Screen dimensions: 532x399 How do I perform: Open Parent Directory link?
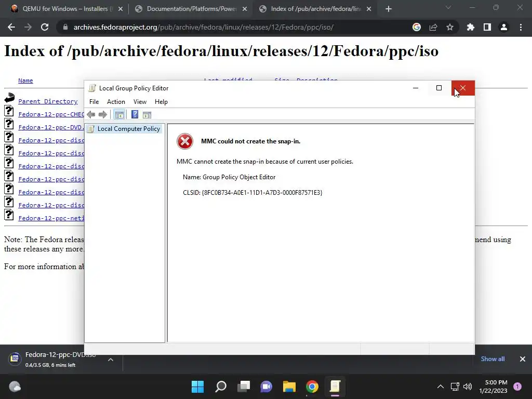(48, 101)
